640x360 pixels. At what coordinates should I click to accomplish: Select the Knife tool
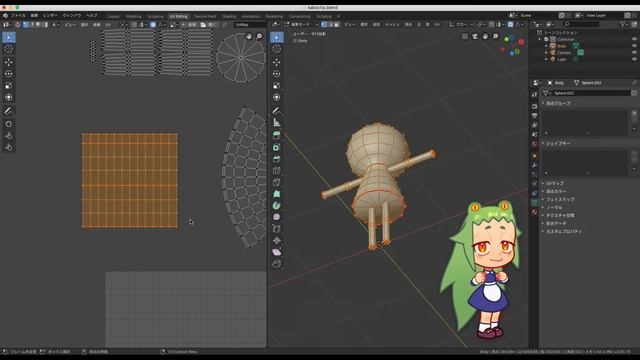tap(277, 182)
